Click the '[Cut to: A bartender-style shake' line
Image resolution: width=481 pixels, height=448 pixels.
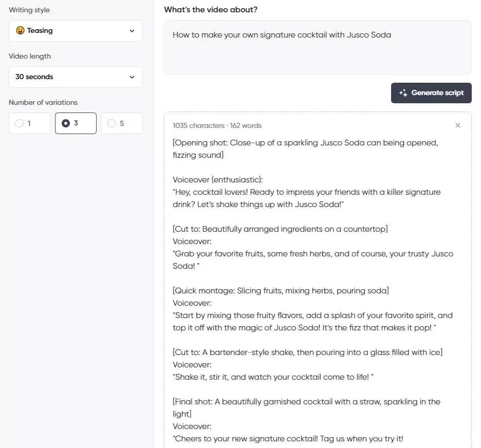pyautogui.click(x=308, y=352)
